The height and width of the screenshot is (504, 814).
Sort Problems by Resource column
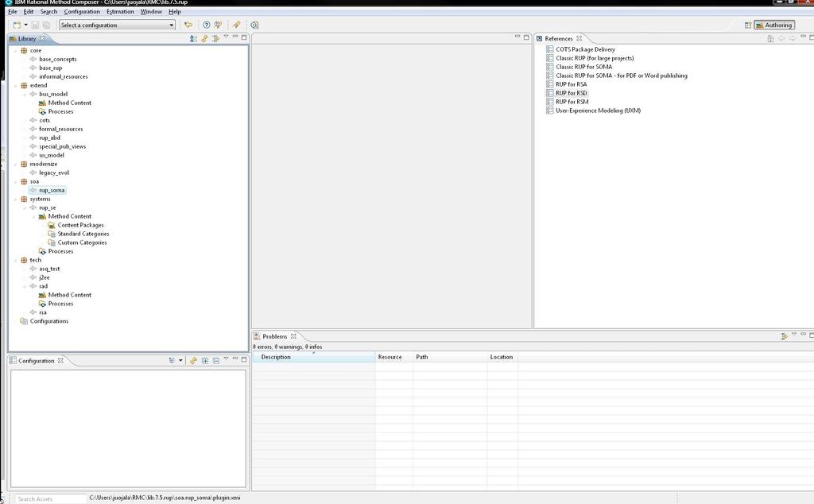393,357
